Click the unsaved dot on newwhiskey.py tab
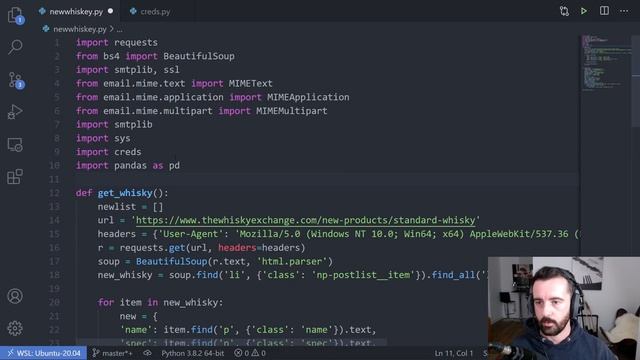 tap(110, 11)
